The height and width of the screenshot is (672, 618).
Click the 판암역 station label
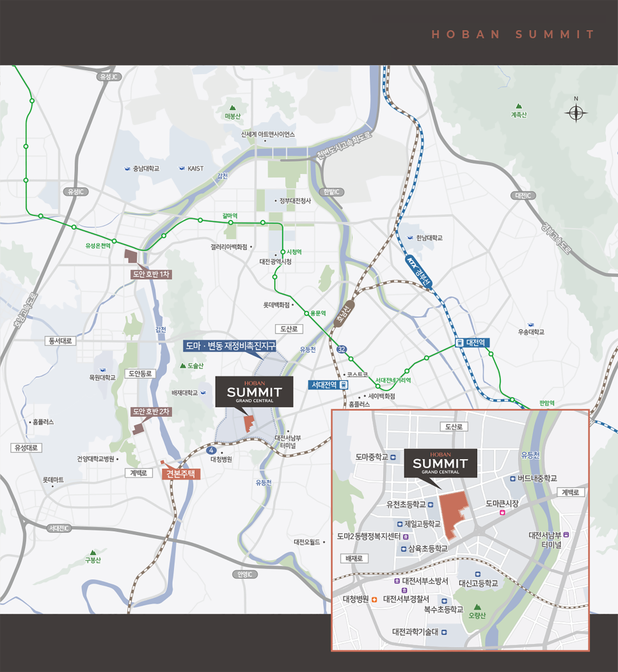(547, 403)
